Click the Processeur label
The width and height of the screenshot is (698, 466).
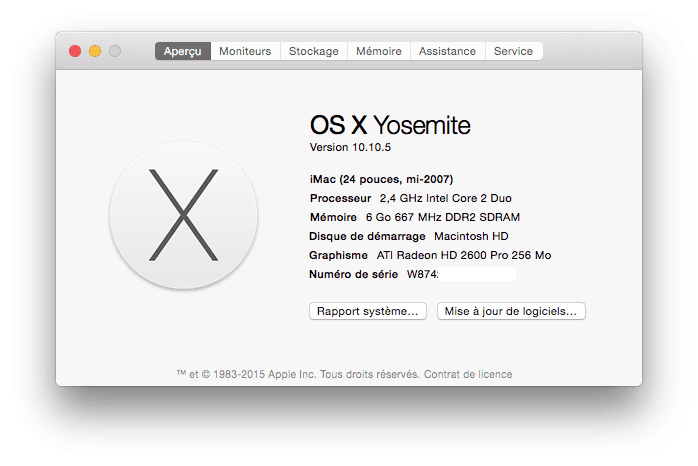tap(341, 198)
